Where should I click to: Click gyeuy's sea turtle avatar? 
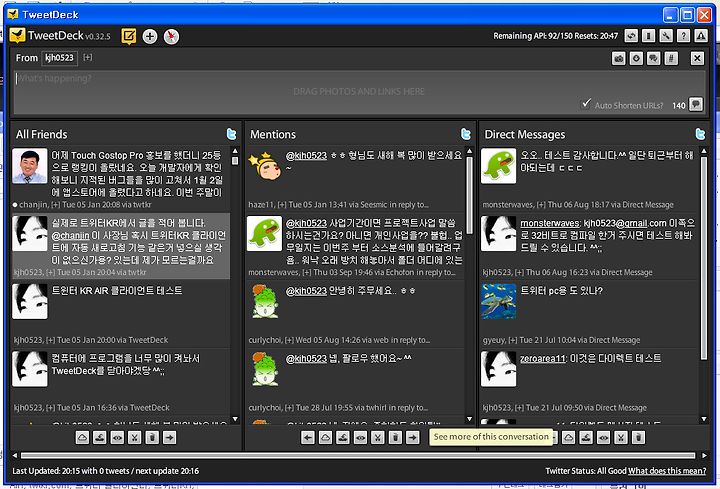(499, 301)
